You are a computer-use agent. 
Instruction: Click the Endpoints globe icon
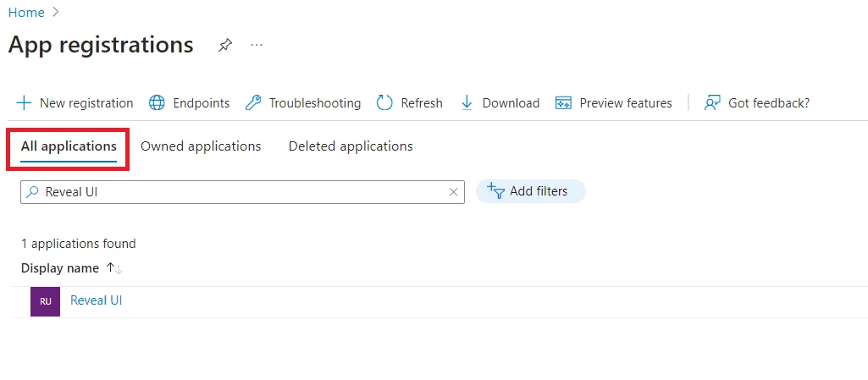[158, 103]
